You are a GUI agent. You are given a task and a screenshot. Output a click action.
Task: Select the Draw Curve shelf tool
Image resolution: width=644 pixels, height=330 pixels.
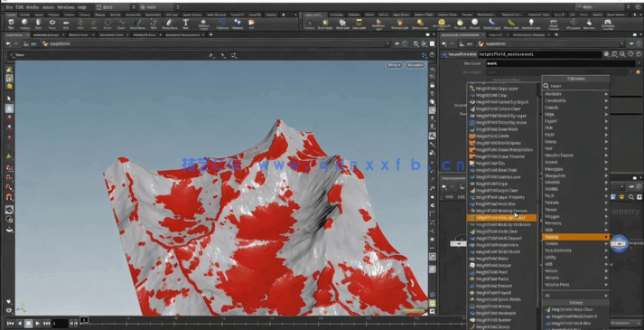pyautogui.click(x=138, y=24)
